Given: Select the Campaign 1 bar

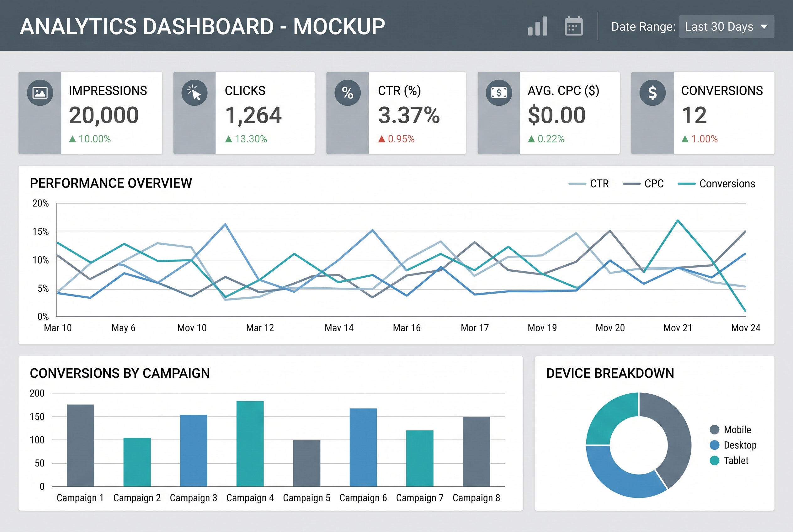Looking at the screenshot, I should [x=80, y=445].
